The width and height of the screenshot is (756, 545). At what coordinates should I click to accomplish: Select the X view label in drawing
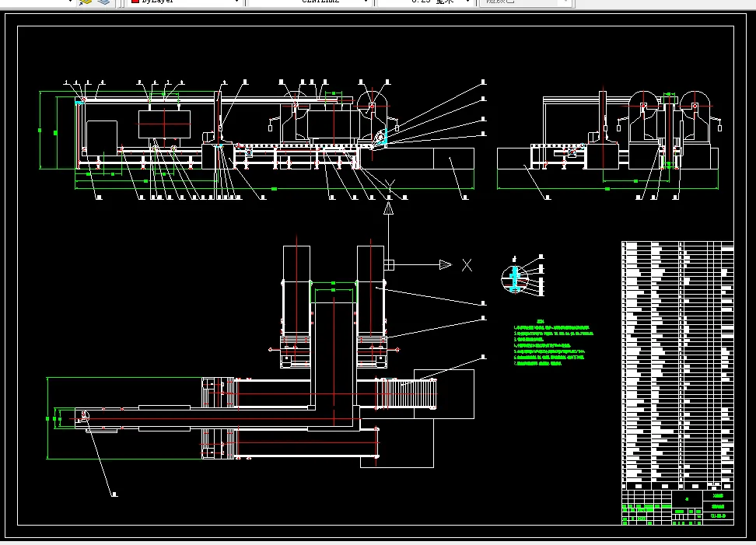pos(467,265)
